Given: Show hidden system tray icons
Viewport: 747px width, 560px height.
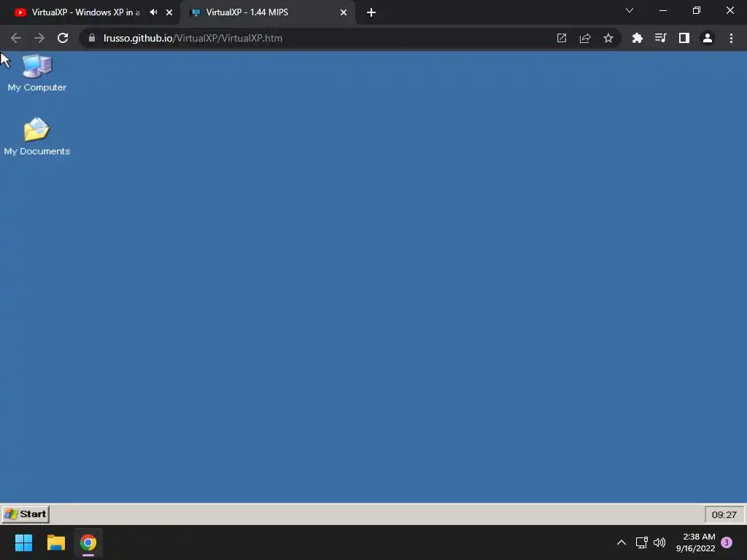Looking at the screenshot, I should 622,542.
